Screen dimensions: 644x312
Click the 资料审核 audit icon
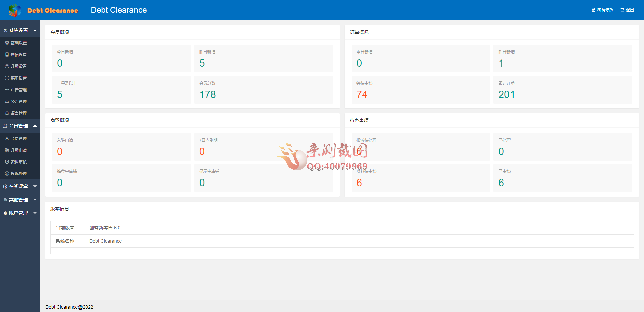[x=6, y=162]
